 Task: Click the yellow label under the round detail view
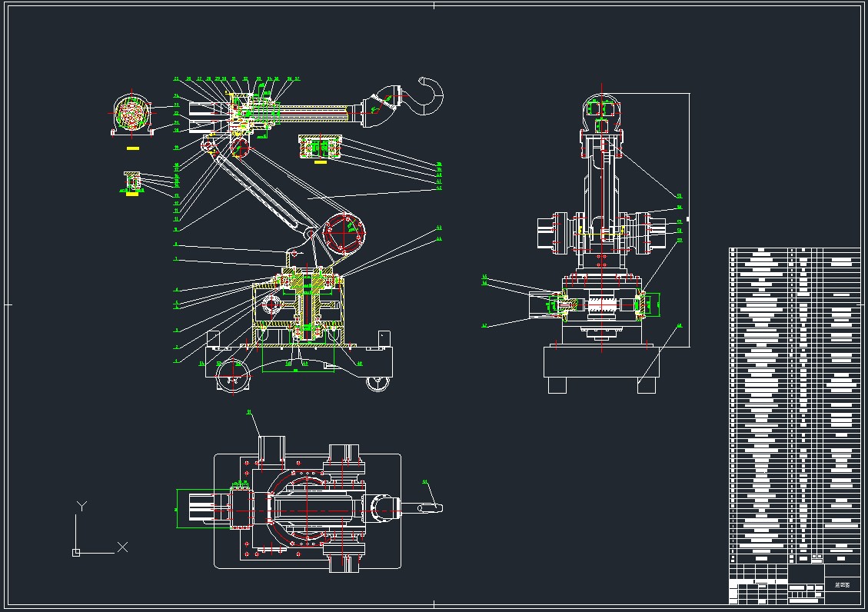[x=132, y=148]
